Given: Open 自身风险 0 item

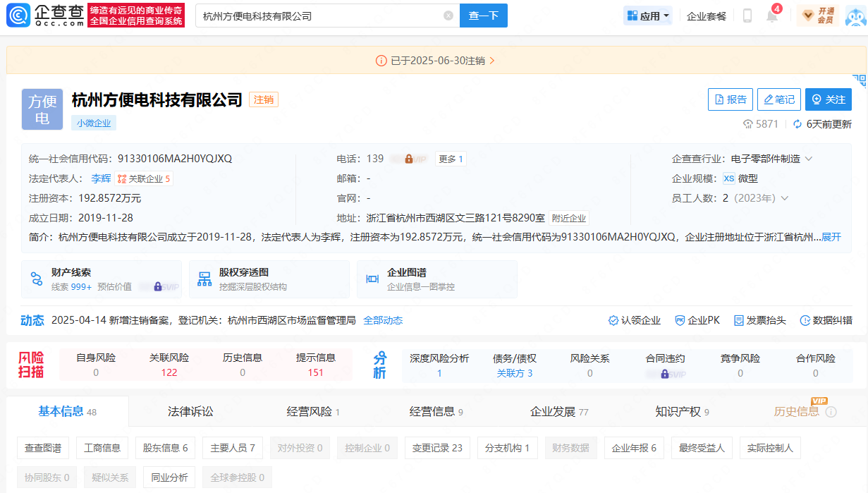Looking at the screenshot, I should [96, 365].
